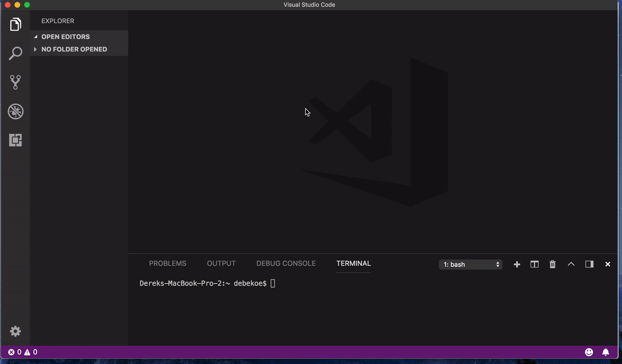Open notifications bell in status bar
This screenshot has height=364, width=622.
coord(605,352)
